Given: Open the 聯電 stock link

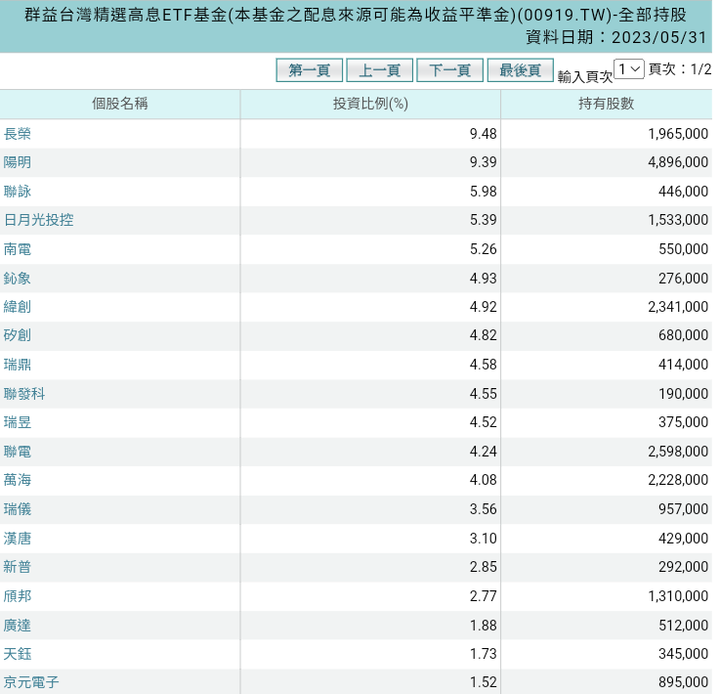Looking at the screenshot, I should 17,451.
